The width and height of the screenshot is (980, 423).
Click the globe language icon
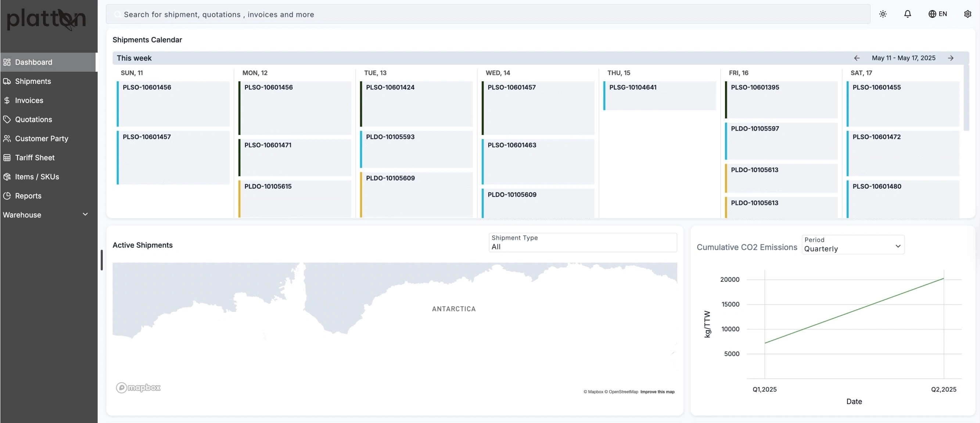coord(932,14)
